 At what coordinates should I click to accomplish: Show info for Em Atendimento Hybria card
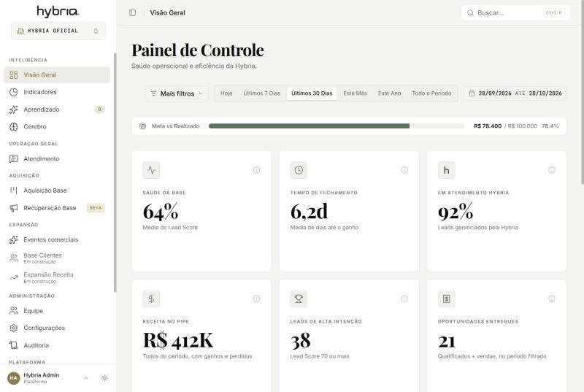552,170
